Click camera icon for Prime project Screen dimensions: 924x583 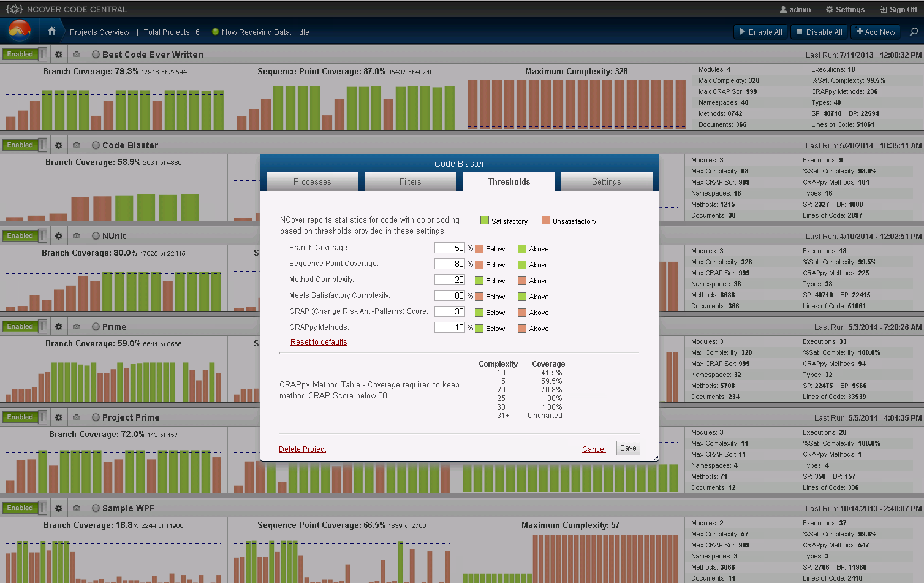pyautogui.click(x=77, y=327)
